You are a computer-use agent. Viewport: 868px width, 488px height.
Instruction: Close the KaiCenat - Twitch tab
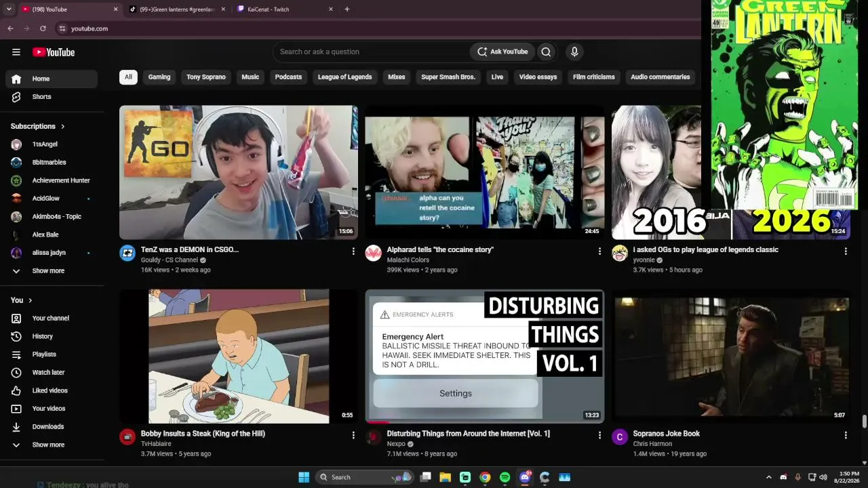[x=331, y=9]
